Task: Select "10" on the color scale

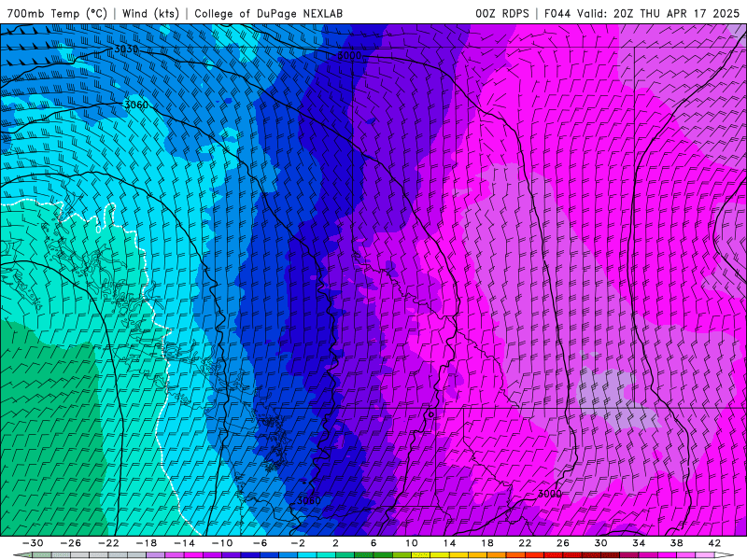Action: click(x=412, y=543)
